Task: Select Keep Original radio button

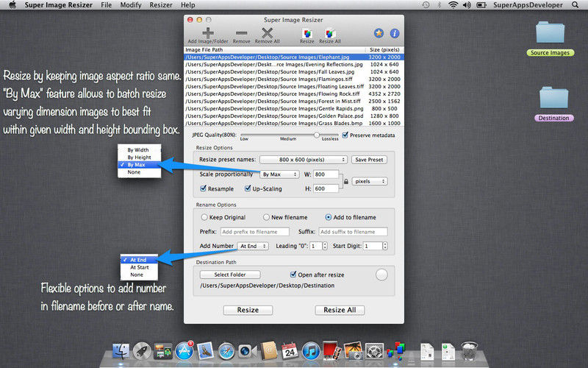Action: (204, 217)
